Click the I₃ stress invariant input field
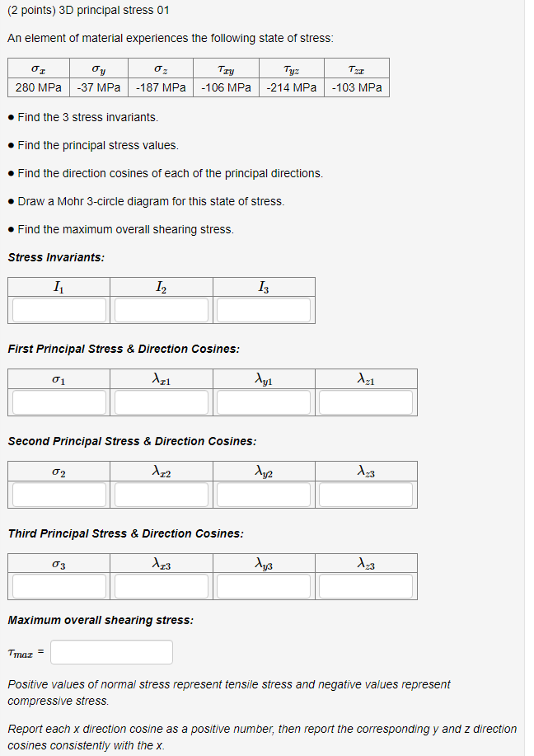 (264, 309)
